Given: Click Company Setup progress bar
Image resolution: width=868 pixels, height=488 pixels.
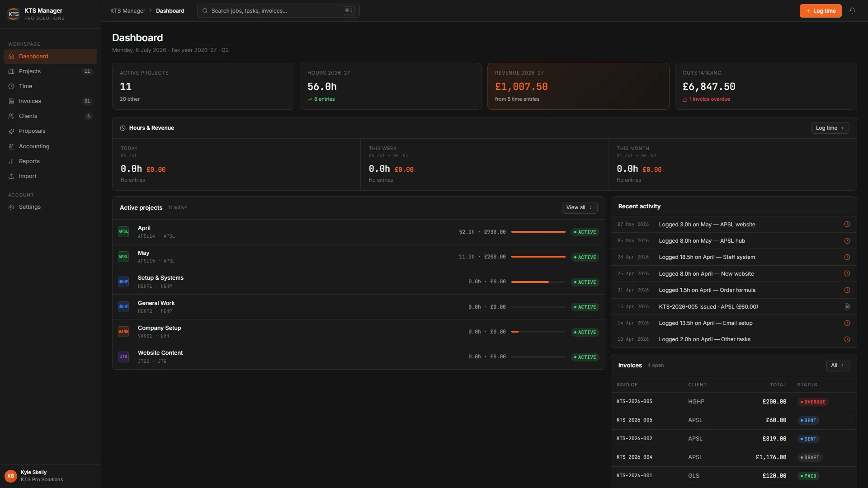Looking at the screenshot, I should [x=538, y=332].
